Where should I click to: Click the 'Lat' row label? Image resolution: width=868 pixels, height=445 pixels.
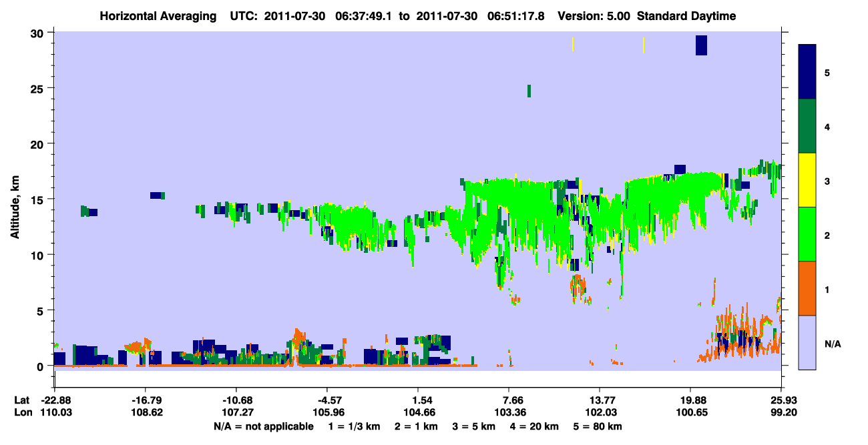tap(21, 400)
